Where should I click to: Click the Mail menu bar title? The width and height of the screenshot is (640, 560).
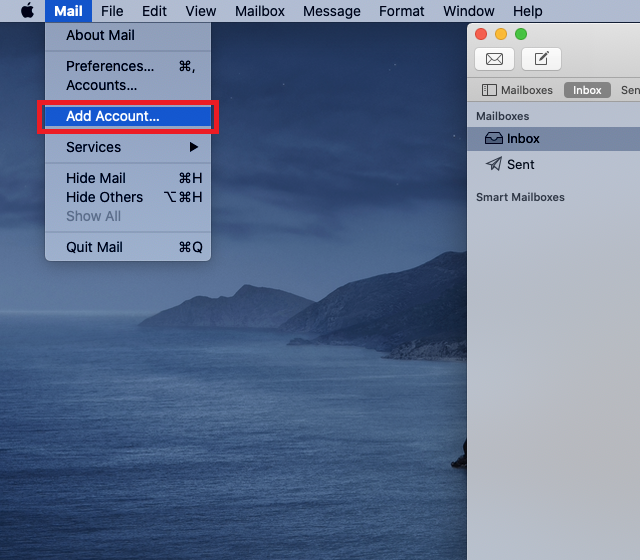point(68,11)
